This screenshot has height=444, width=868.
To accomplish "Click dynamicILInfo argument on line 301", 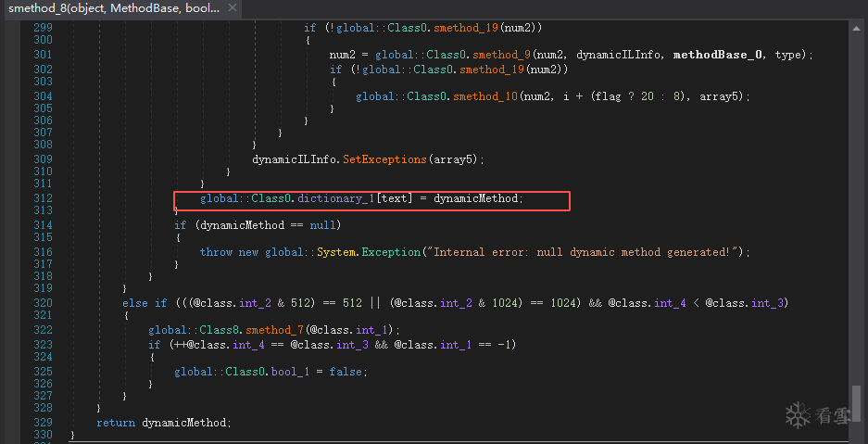I will coord(619,55).
